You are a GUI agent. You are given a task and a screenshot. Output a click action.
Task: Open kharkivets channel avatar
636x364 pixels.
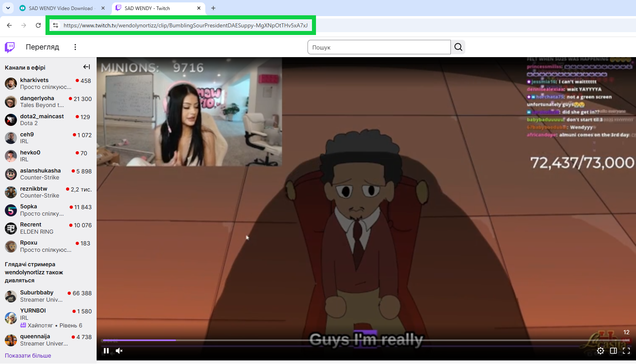11,84
